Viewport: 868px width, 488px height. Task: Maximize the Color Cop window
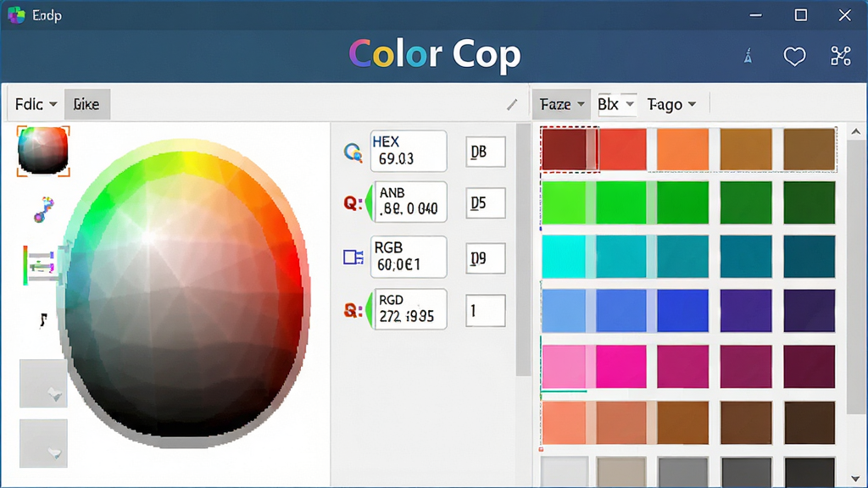point(800,15)
